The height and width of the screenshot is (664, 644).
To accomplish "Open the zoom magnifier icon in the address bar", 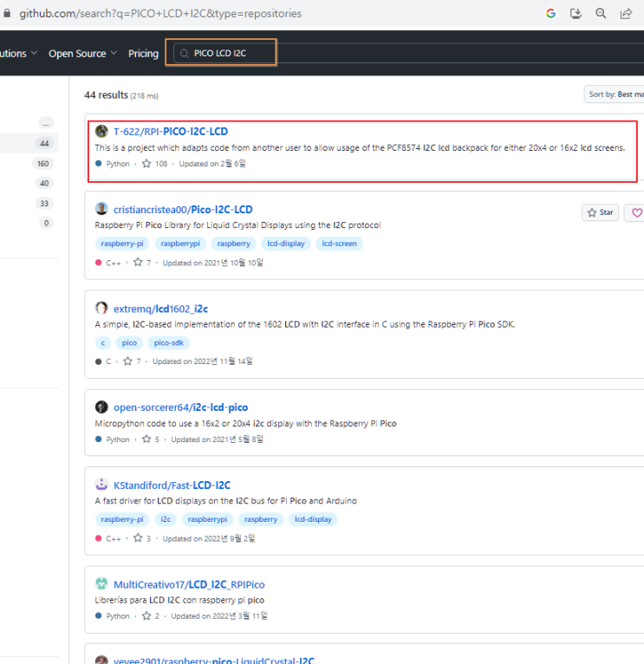I will click(601, 14).
